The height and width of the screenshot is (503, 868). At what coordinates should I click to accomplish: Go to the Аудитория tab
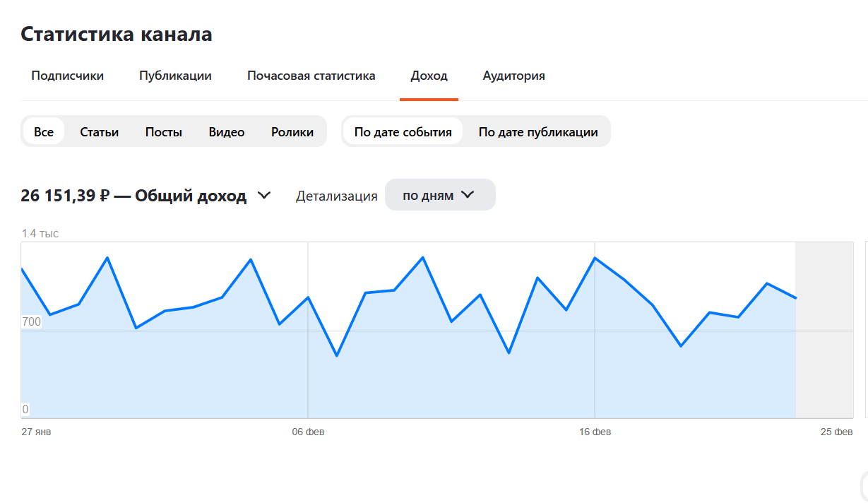coord(513,76)
